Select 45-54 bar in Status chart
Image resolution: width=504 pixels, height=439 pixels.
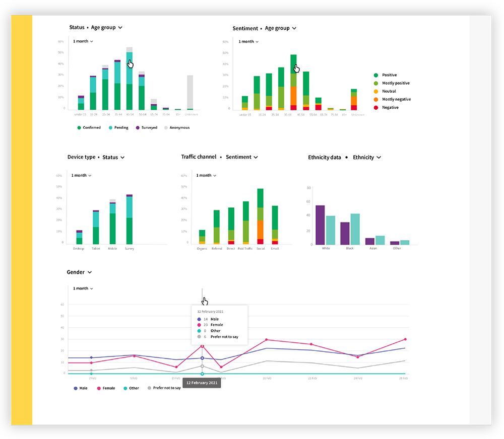click(130, 79)
